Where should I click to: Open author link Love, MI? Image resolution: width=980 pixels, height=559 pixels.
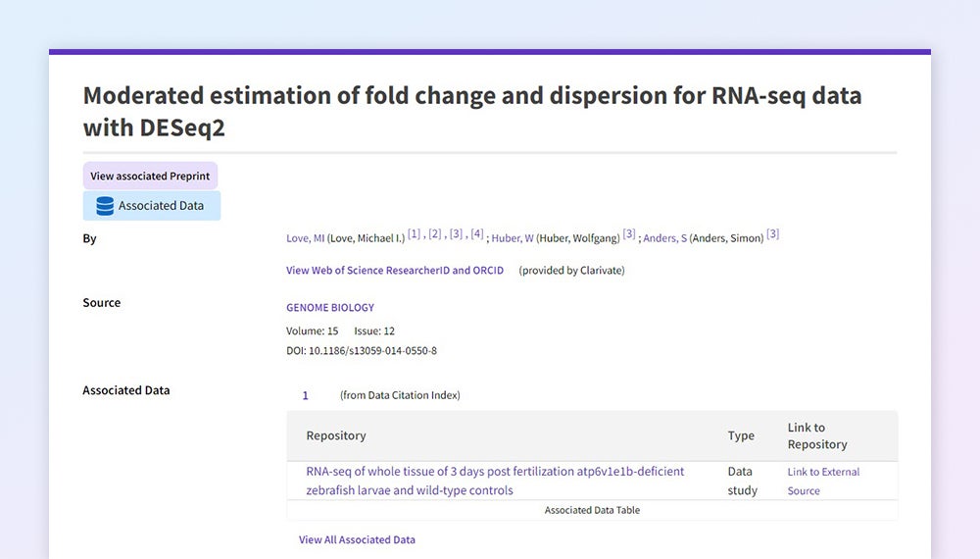tap(305, 238)
